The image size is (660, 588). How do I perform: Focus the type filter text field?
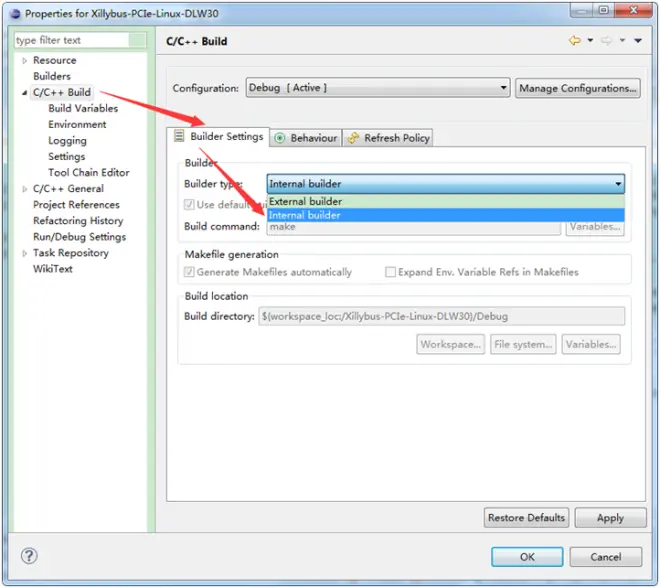[x=72, y=40]
